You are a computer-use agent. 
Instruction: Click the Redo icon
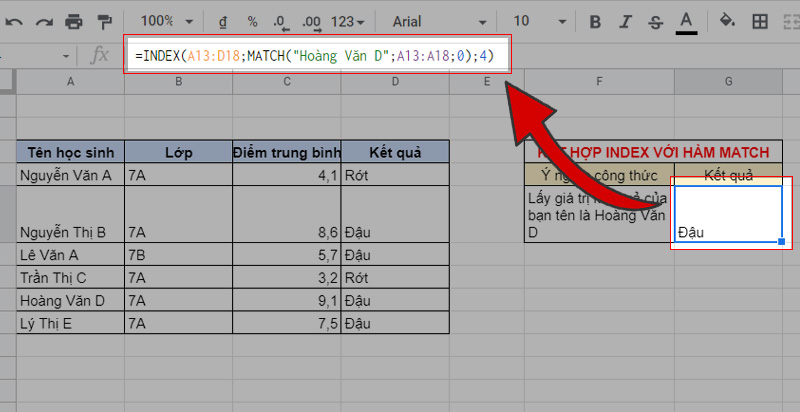click(x=41, y=20)
